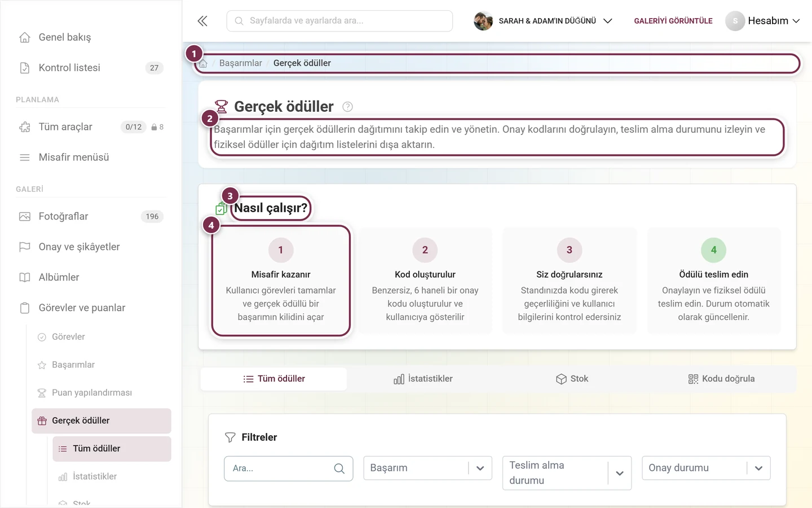Collapse the sidebar with double-chevron icon
This screenshot has width=812, height=508.
[x=202, y=21]
